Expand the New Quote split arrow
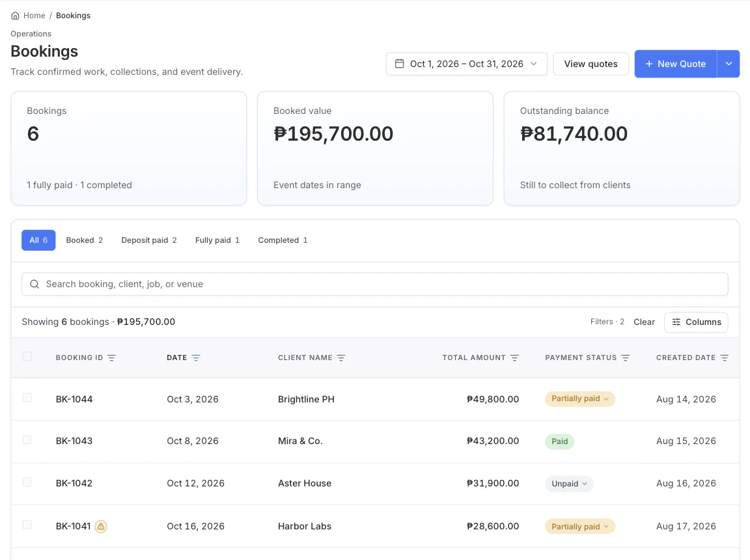This screenshot has width=750, height=560. coord(729,64)
